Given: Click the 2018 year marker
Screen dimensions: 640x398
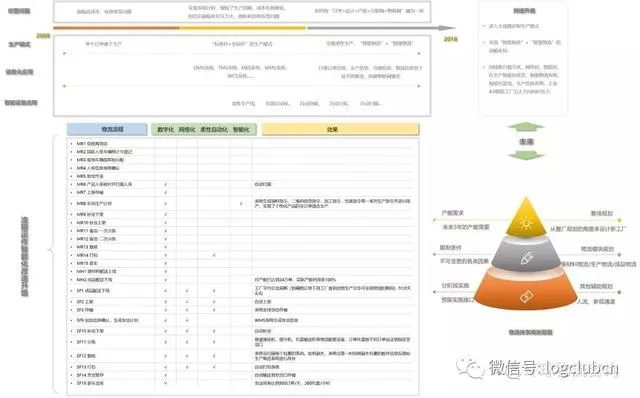Looking at the screenshot, I should (451, 39).
